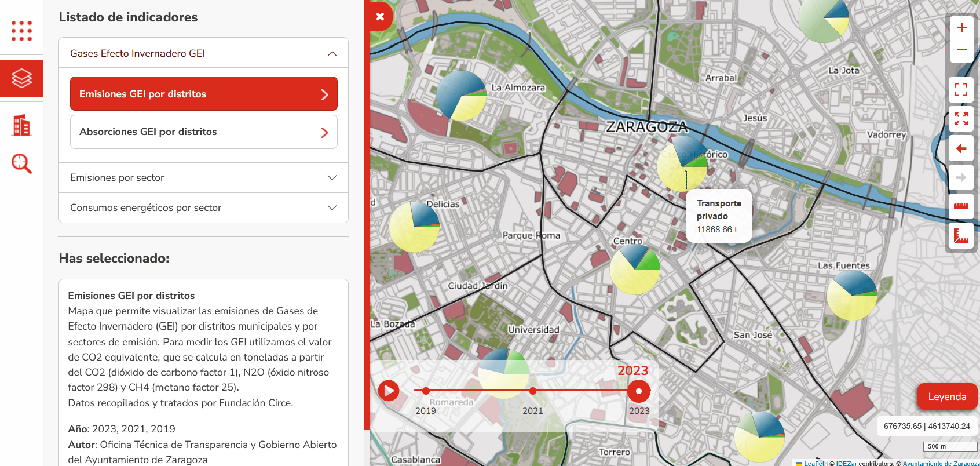Select the 2021 timeline point
The image size is (980, 466).
pyautogui.click(x=533, y=391)
